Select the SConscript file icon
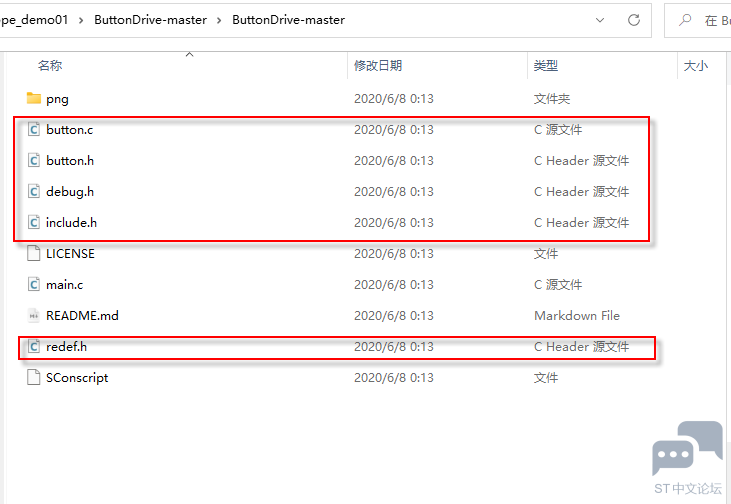Image resolution: width=731 pixels, height=504 pixels. point(34,377)
